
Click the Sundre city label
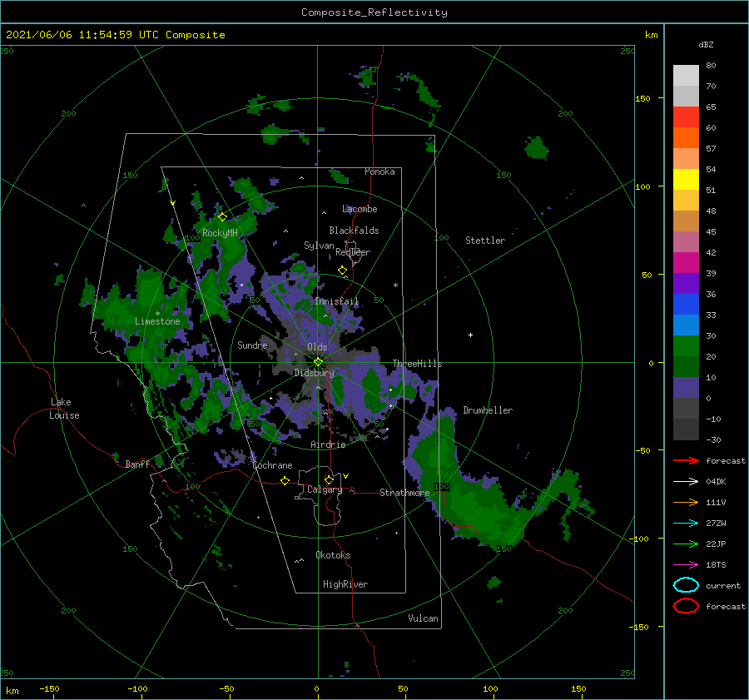pos(252,345)
